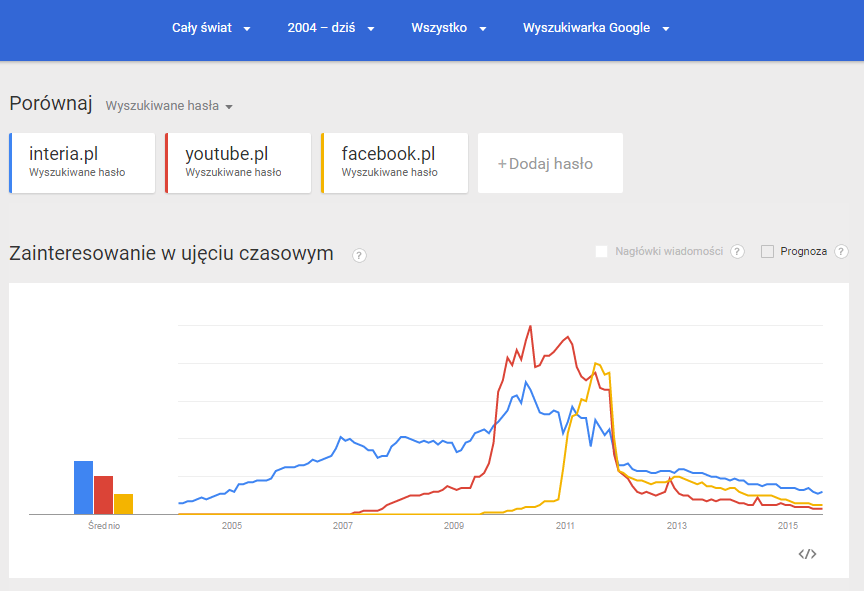Click help icon next to Nagłówki wiadomości
Viewport: 864px width, 591px height.
(737, 252)
